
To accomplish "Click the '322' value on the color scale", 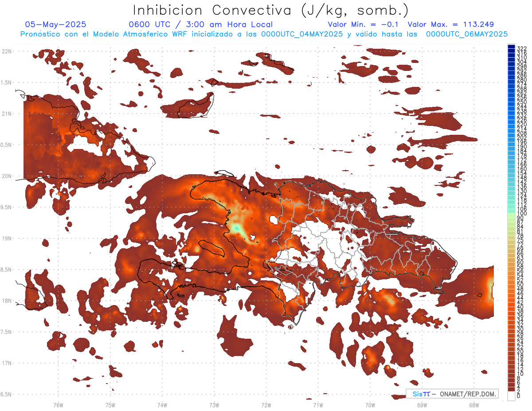I will (522, 48).
